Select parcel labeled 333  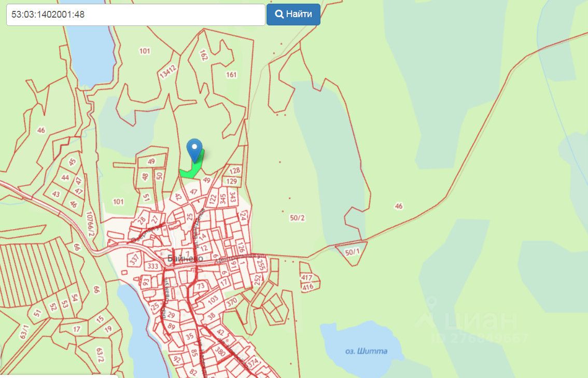pyautogui.click(x=153, y=266)
